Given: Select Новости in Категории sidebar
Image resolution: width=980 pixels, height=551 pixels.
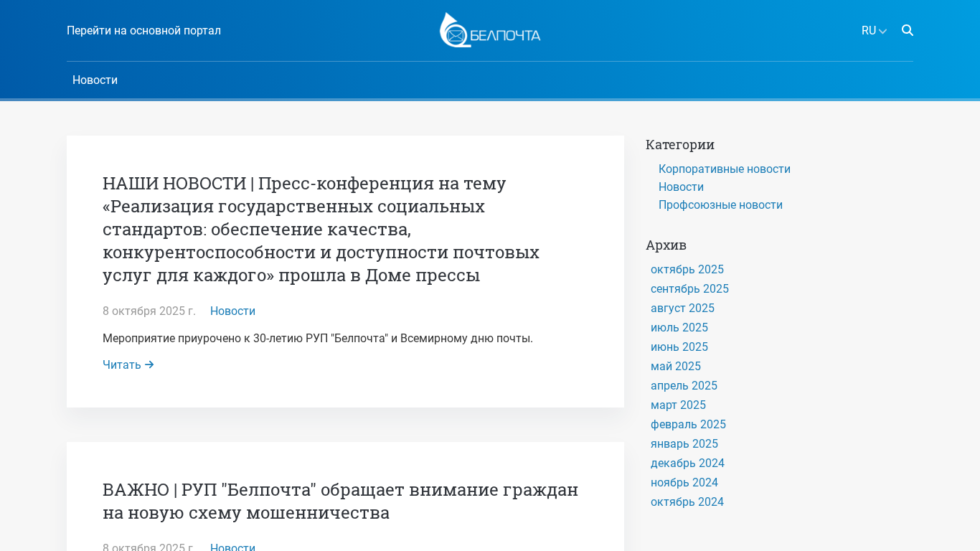Looking at the screenshot, I should click(681, 187).
